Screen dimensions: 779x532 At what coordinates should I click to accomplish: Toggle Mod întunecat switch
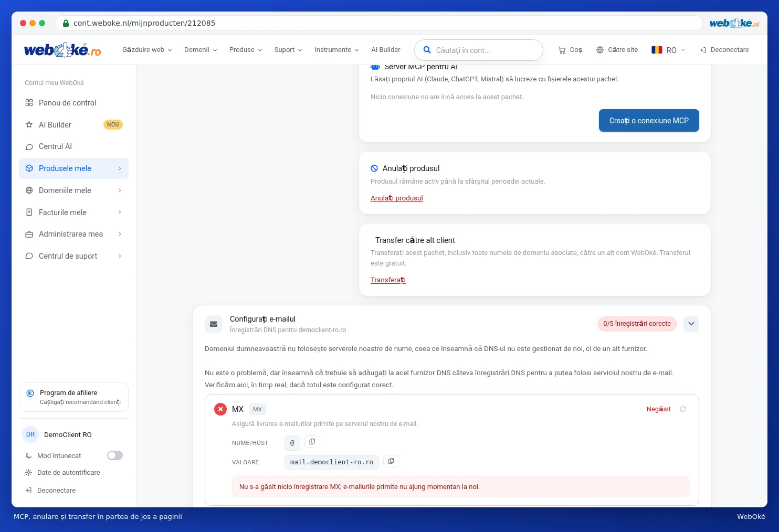click(115, 455)
